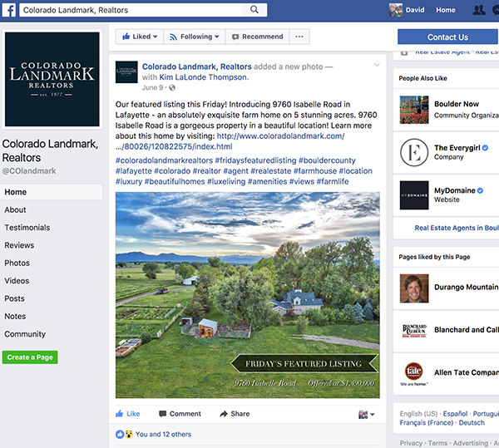
Task: Open the Terms footer link
Action: tap(437, 443)
